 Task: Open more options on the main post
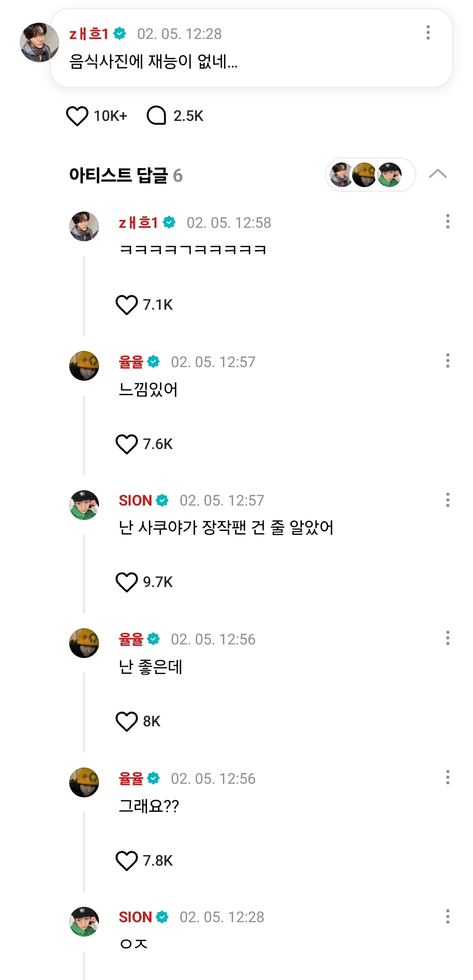[428, 32]
